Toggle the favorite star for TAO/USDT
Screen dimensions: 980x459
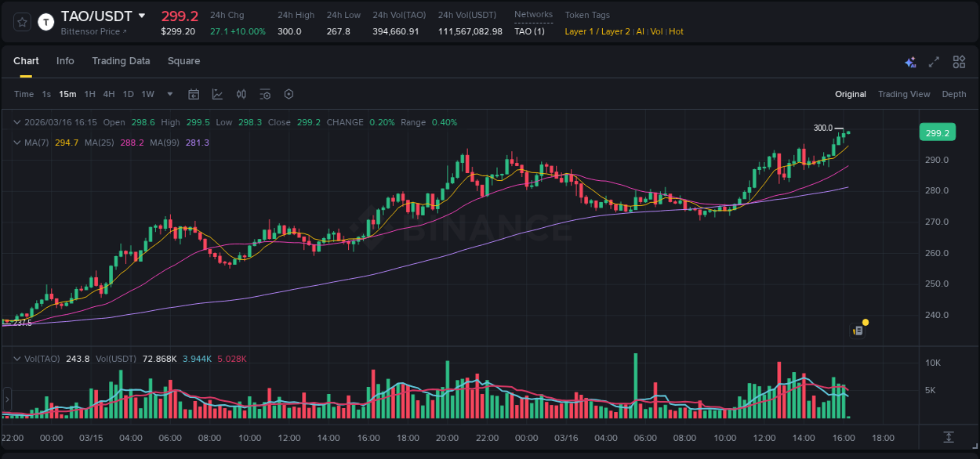pyautogui.click(x=22, y=22)
